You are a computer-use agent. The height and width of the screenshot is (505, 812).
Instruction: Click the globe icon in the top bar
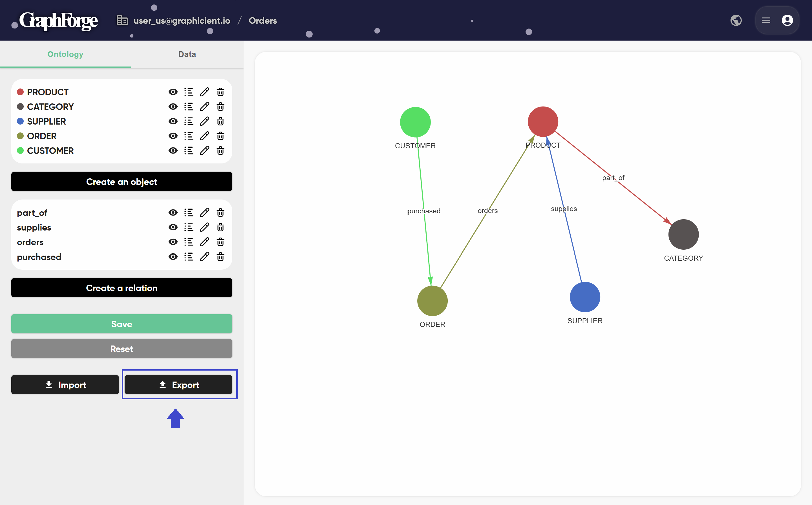pos(736,20)
